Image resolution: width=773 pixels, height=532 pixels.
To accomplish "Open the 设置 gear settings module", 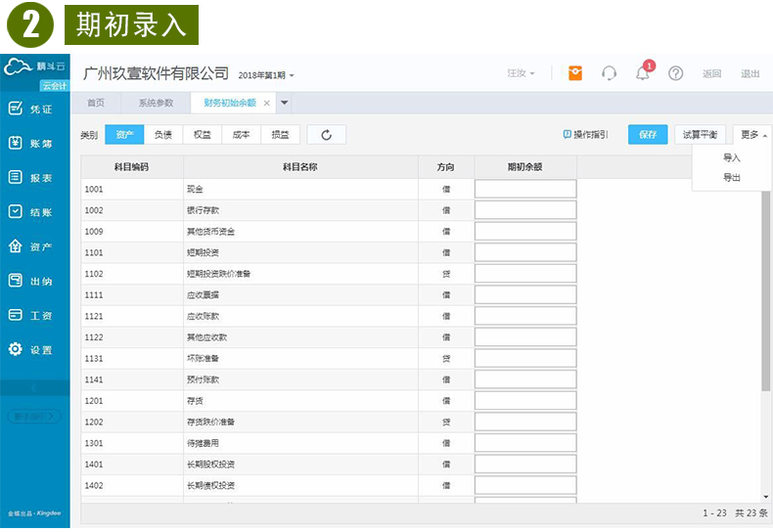I will [30, 350].
